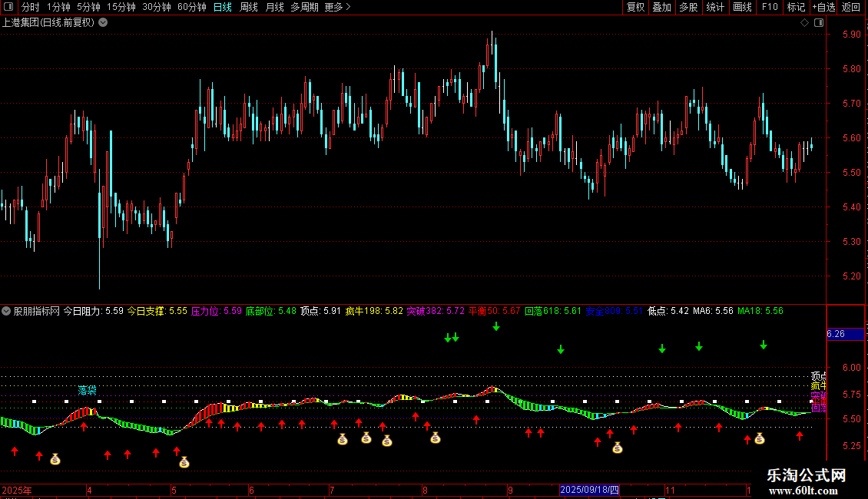Open the 多股 multi-stock view
This screenshot has width=868, height=499.
click(x=688, y=7)
